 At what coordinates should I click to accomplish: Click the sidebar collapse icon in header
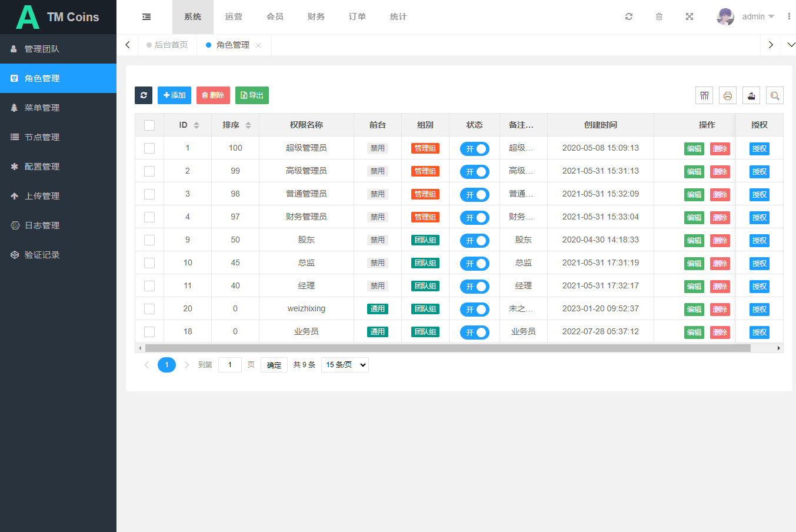click(146, 17)
